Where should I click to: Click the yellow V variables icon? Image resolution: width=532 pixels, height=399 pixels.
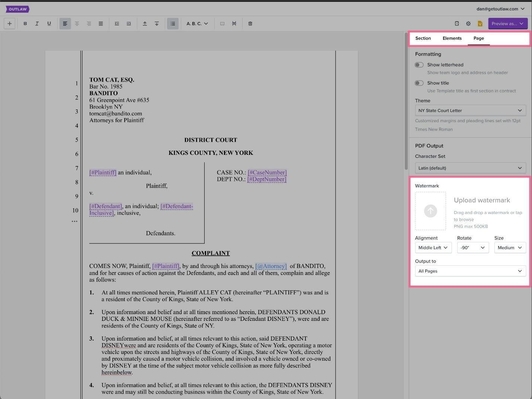[x=480, y=23]
